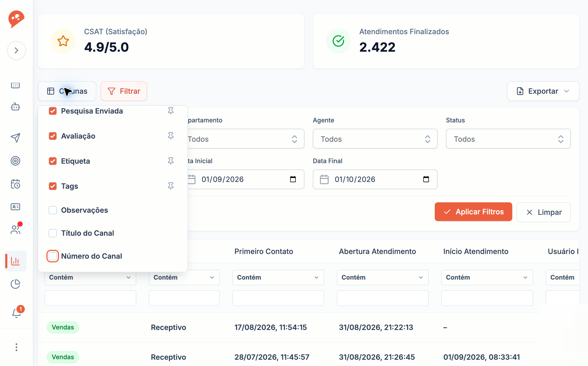Open the three-dot more menu in sidebar
Viewport: 588px width, 366px height.
tap(16, 347)
